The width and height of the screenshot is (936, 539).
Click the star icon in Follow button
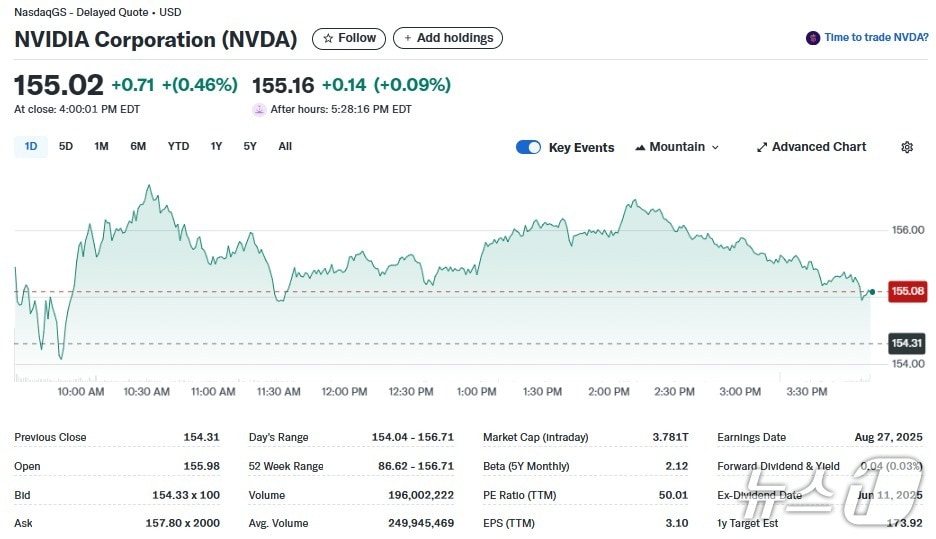pos(328,38)
